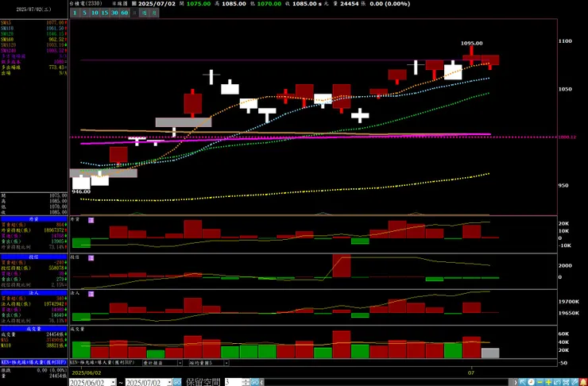Click the 07 month marker on time axis
Image resolution: width=588 pixels, height=386 pixels.
pos(471,372)
